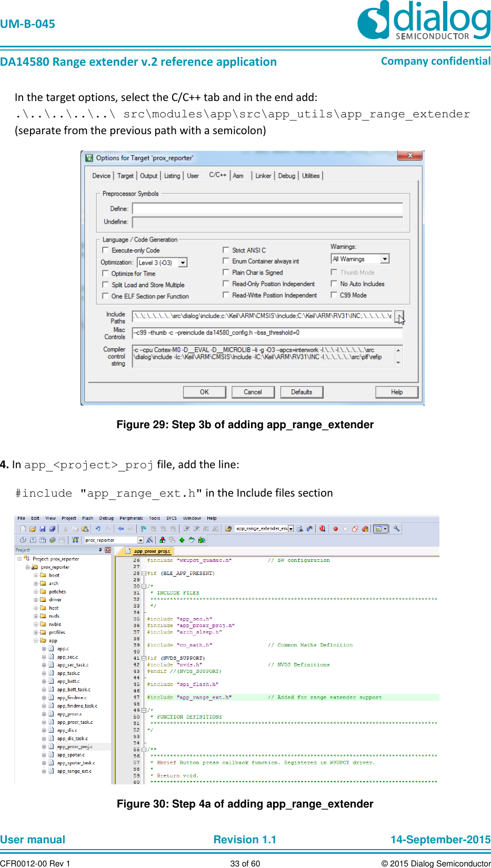Open the window layout dropdown arrow
Viewport: 491px width, 868px height.
click(385, 529)
